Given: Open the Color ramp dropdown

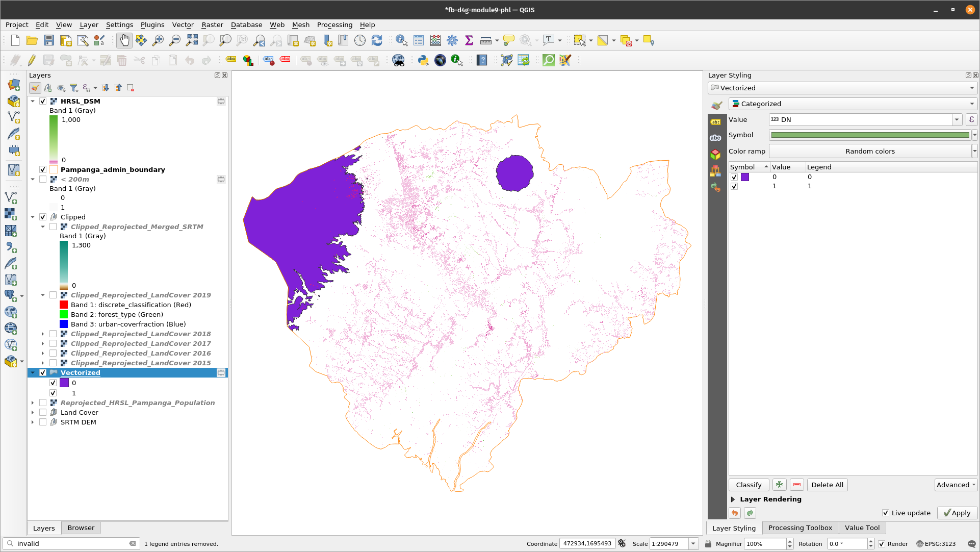Looking at the screenshot, I should tap(974, 151).
